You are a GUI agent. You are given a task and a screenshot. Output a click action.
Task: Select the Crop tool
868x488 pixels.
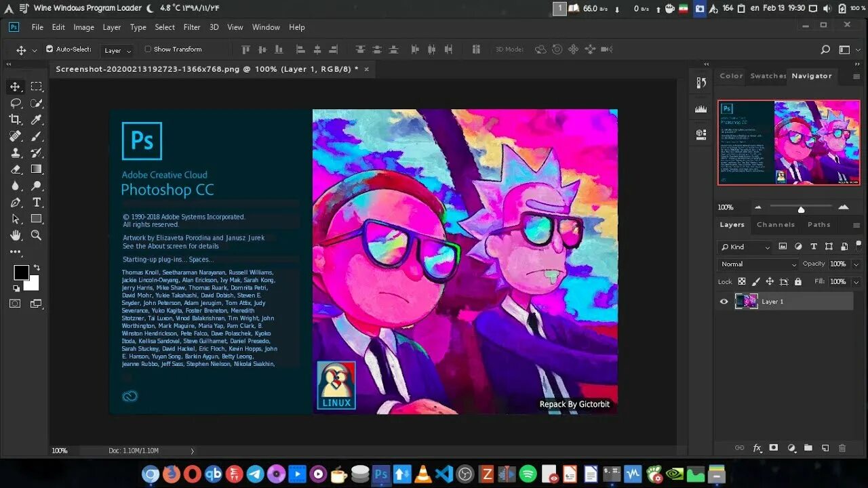[15, 120]
